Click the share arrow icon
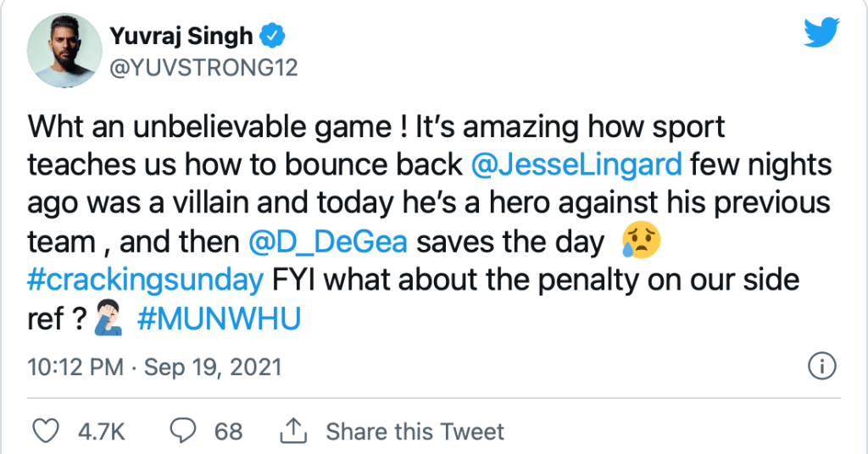This screenshot has width=868, height=454. 294,431
